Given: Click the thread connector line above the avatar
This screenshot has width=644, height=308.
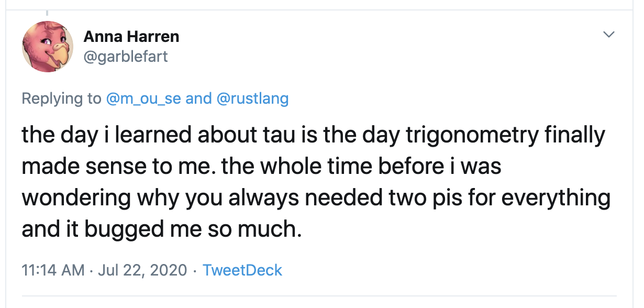Looking at the screenshot, I should pos(47,12).
